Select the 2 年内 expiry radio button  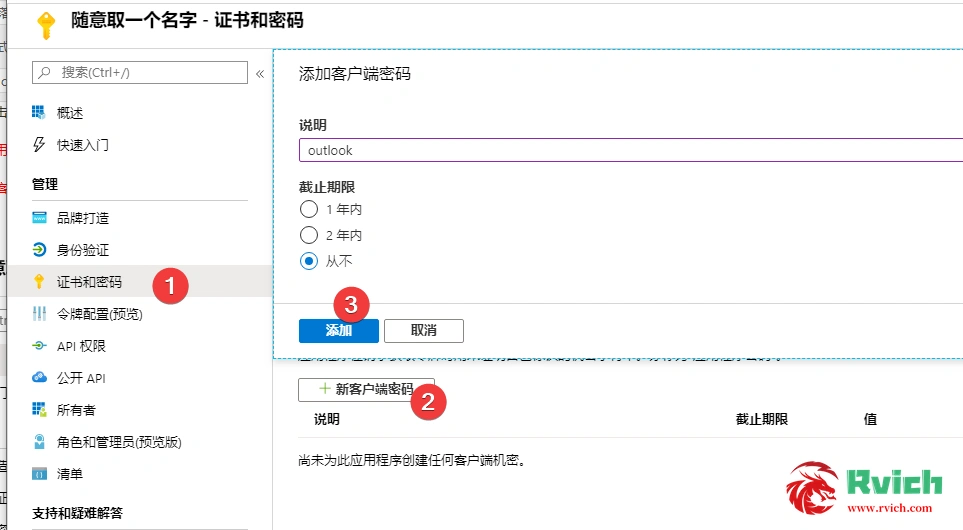[309, 236]
